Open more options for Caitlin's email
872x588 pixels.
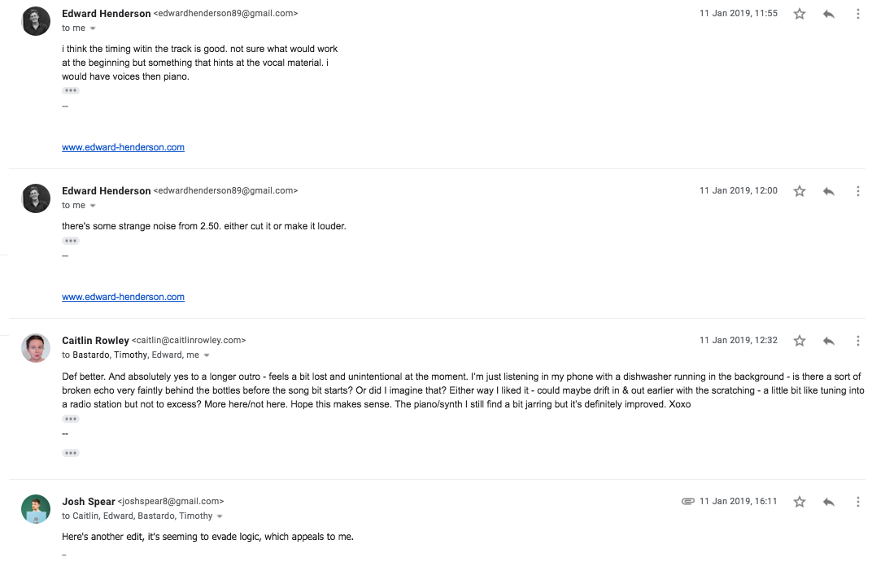click(858, 341)
